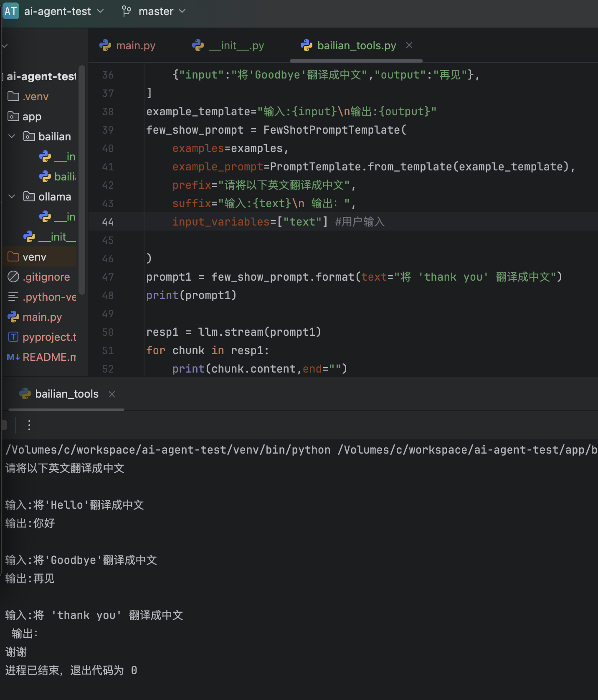Click the orange venv folder icon
This screenshot has height=700, width=598.
point(13,256)
